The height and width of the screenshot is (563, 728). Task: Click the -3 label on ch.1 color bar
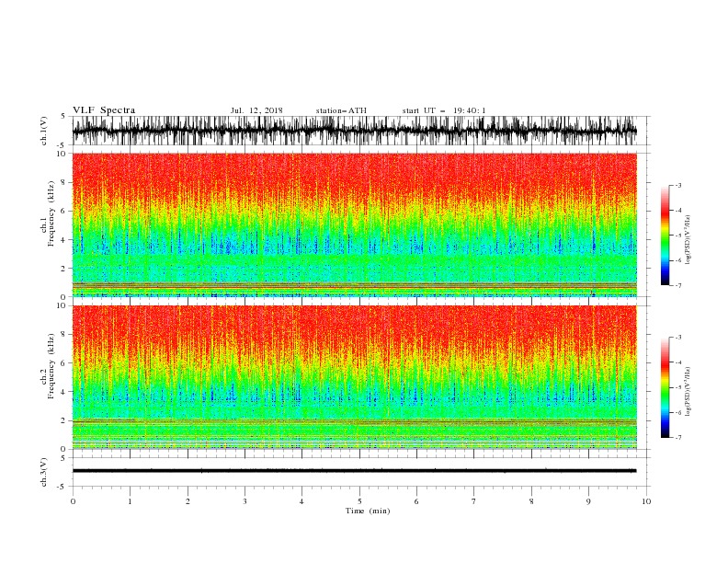coord(678,185)
